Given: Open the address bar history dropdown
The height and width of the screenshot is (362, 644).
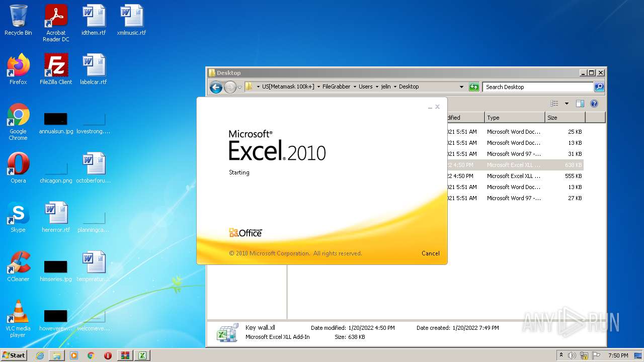Looking at the screenshot, I should coord(461,86).
